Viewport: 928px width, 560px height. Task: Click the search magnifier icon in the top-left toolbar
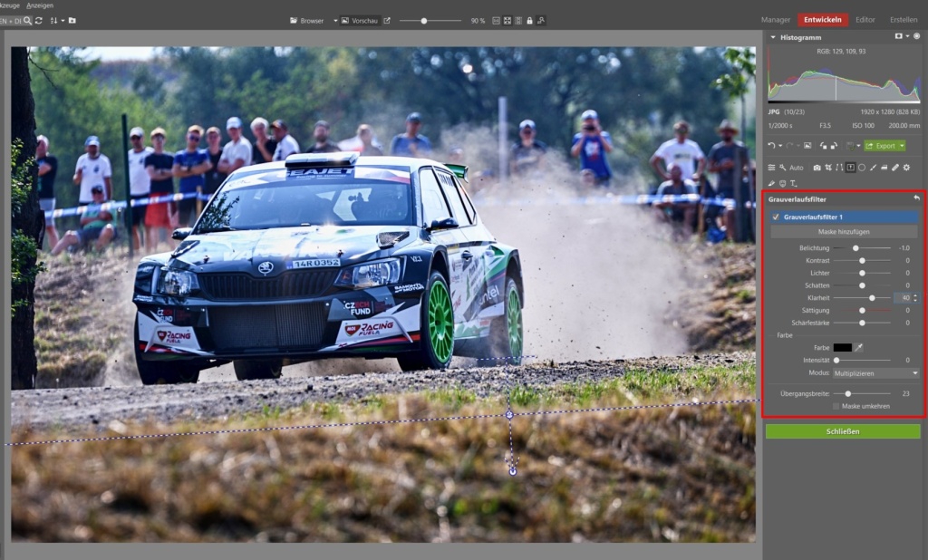coord(27,20)
